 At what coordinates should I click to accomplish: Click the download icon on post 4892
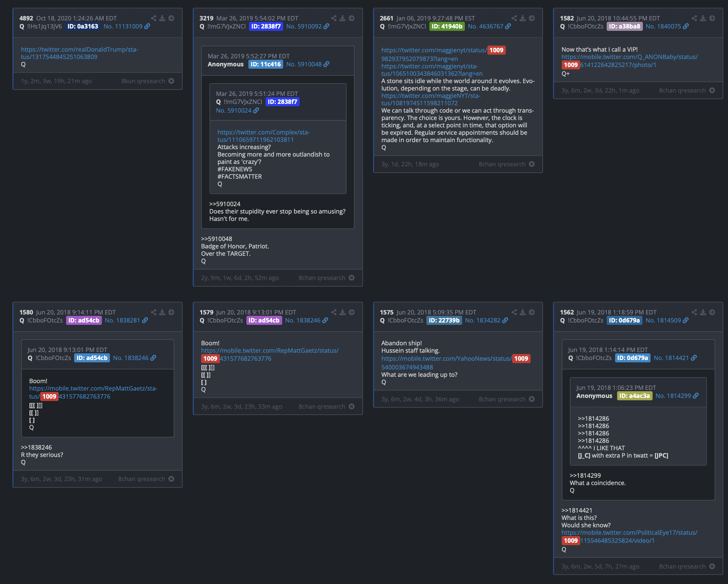[x=163, y=18]
